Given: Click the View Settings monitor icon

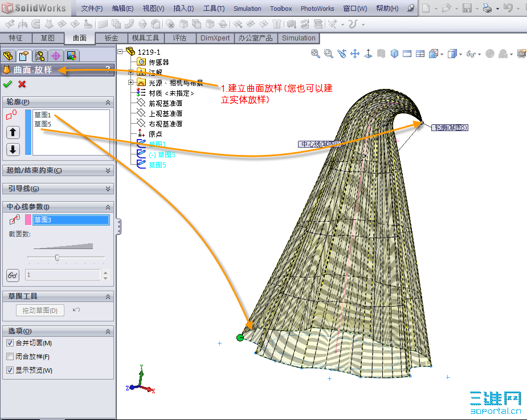Looking at the screenshot, I should tap(522, 54).
